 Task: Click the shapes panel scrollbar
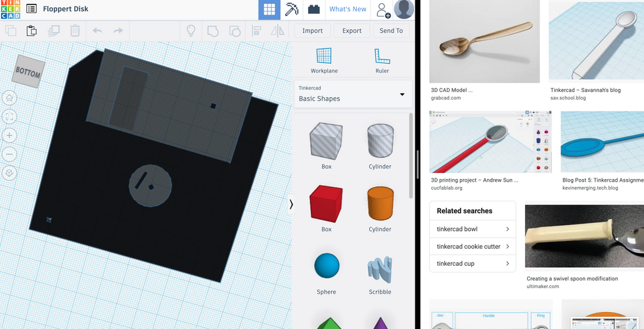411,157
